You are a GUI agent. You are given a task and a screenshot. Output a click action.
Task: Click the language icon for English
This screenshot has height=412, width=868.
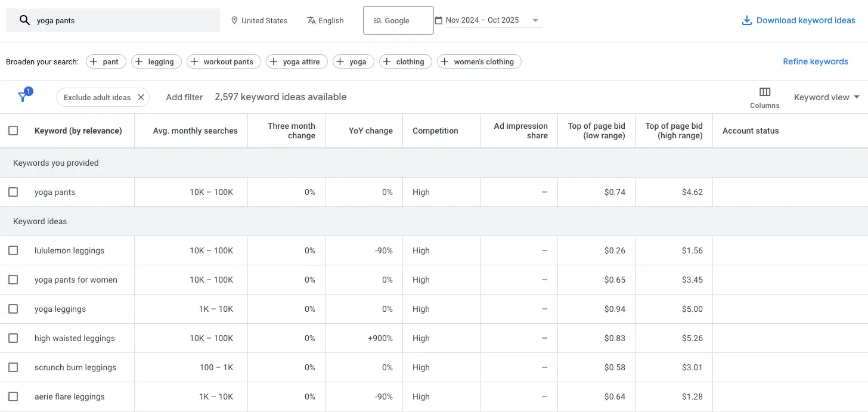311,20
